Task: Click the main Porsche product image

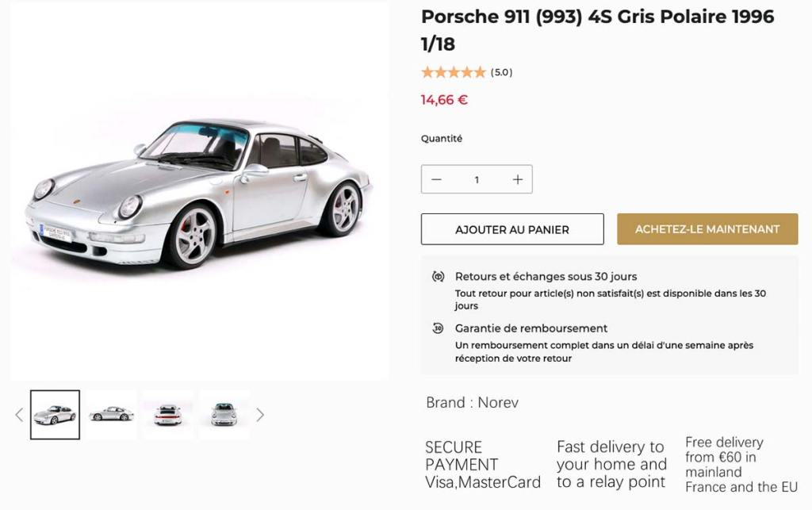Action: 199,192
